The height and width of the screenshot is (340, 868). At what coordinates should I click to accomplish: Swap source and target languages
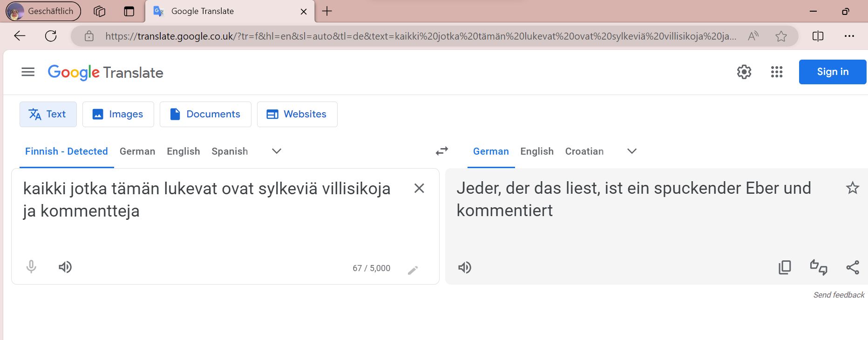click(x=441, y=151)
